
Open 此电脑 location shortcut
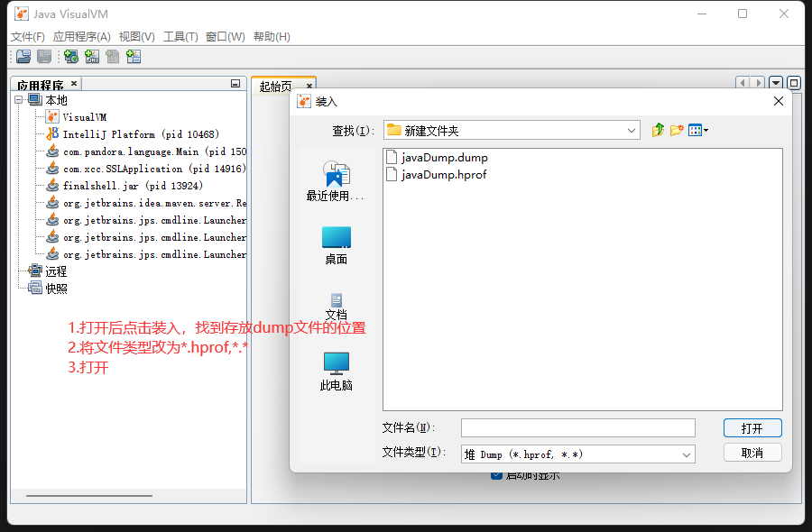336,371
